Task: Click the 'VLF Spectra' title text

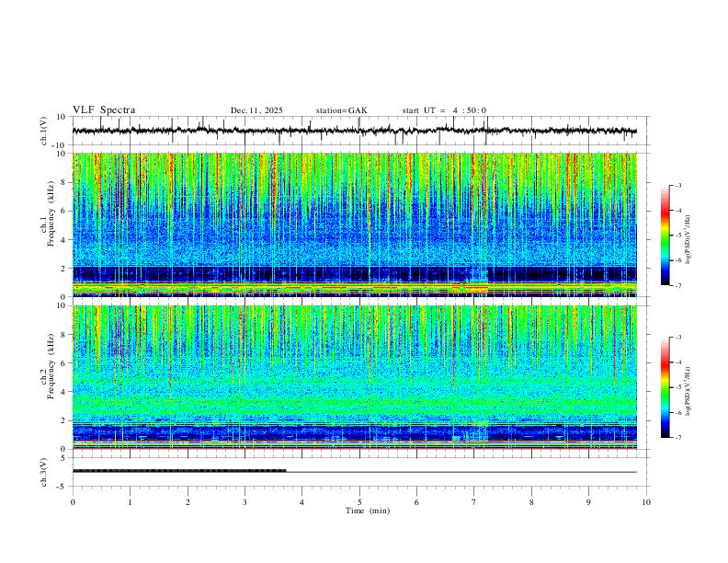Action: [104, 110]
